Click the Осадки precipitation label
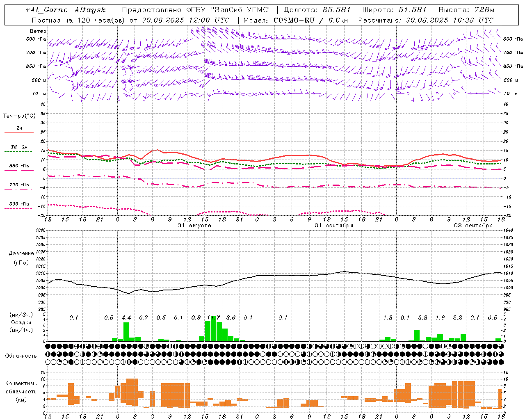The image size is (525, 420). pos(21,322)
